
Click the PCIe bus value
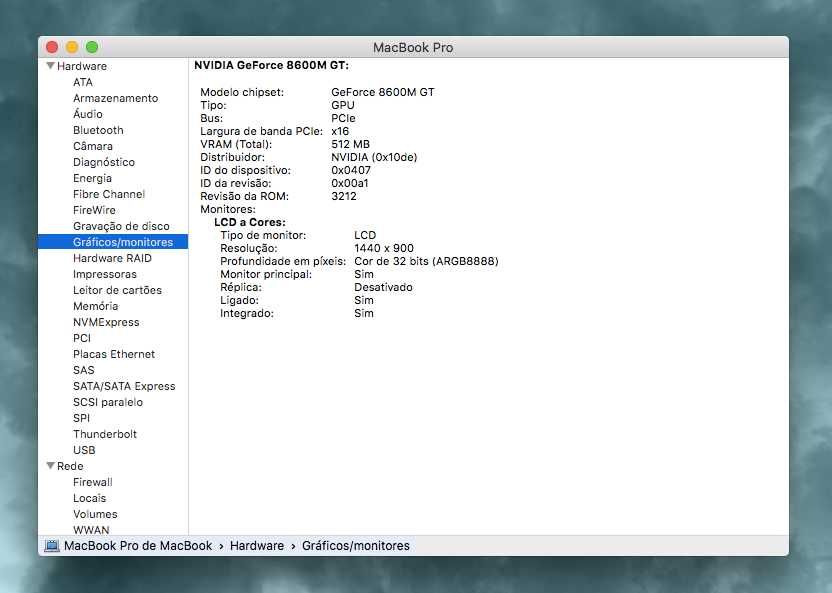[343, 118]
